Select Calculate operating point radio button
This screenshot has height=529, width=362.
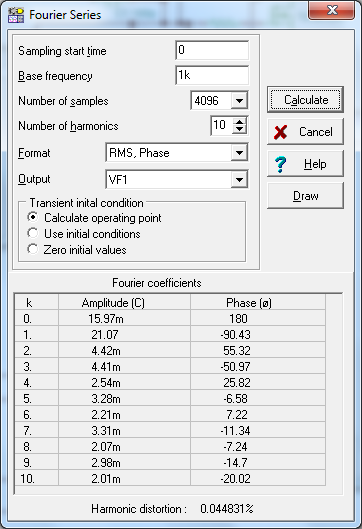click(33, 217)
